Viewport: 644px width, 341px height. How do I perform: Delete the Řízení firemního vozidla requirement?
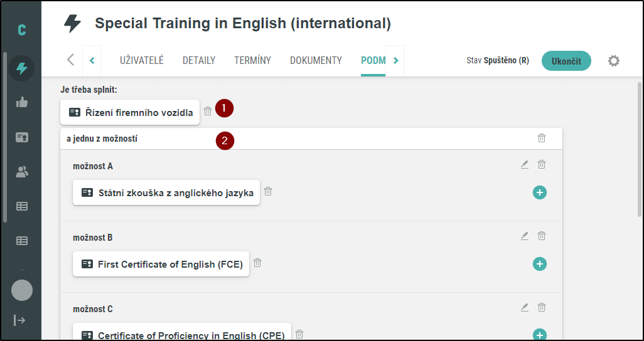(x=208, y=111)
